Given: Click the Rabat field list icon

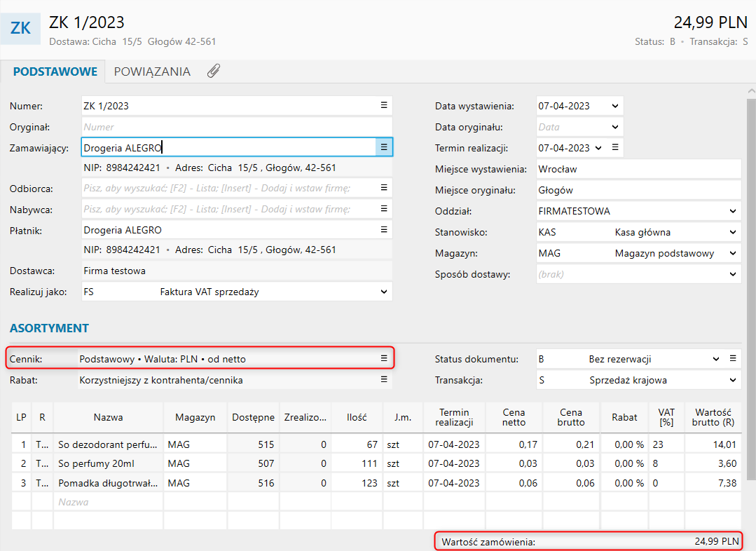Looking at the screenshot, I should pyautogui.click(x=383, y=379).
